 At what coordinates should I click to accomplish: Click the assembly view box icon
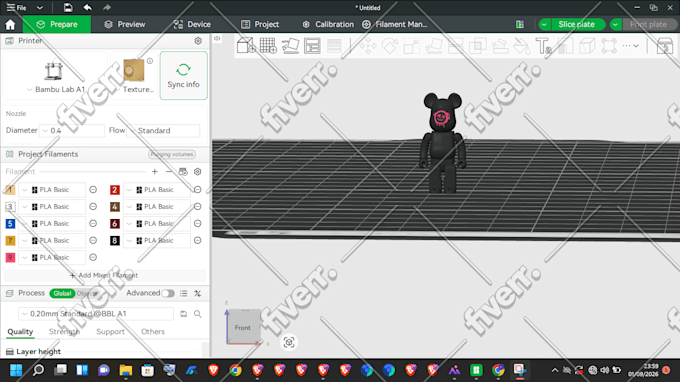(x=664, y=46)
